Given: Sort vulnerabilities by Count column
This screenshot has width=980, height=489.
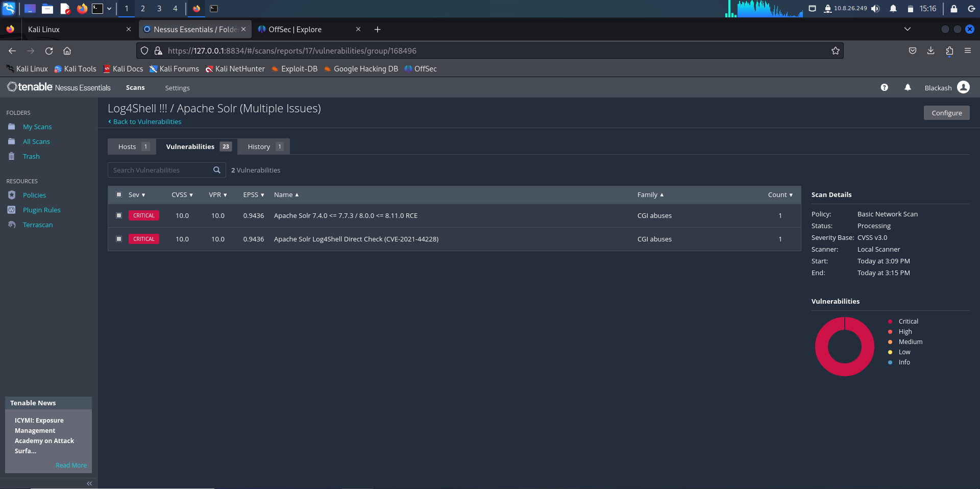Looking at the screenshot, I should 780,194.
